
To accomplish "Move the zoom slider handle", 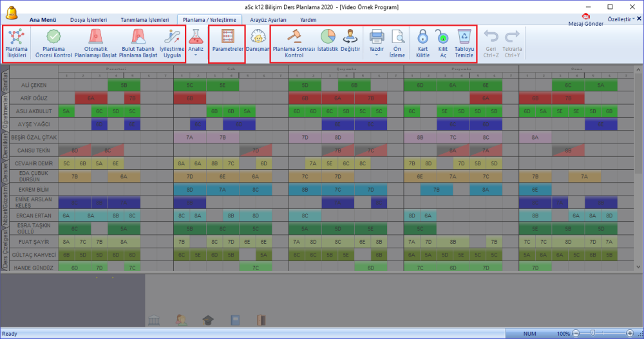I will pyautogui.click(x=592, y=333).
